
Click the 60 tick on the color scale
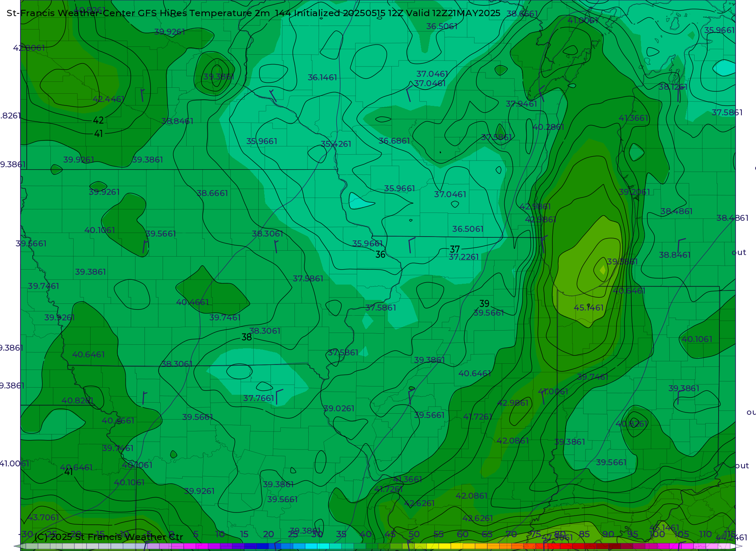[463, 534]
